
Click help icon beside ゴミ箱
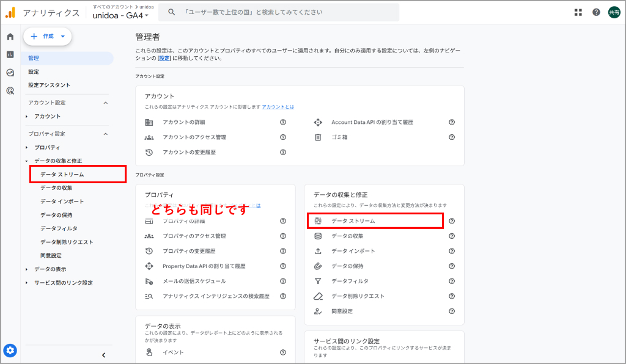[452, 137]
